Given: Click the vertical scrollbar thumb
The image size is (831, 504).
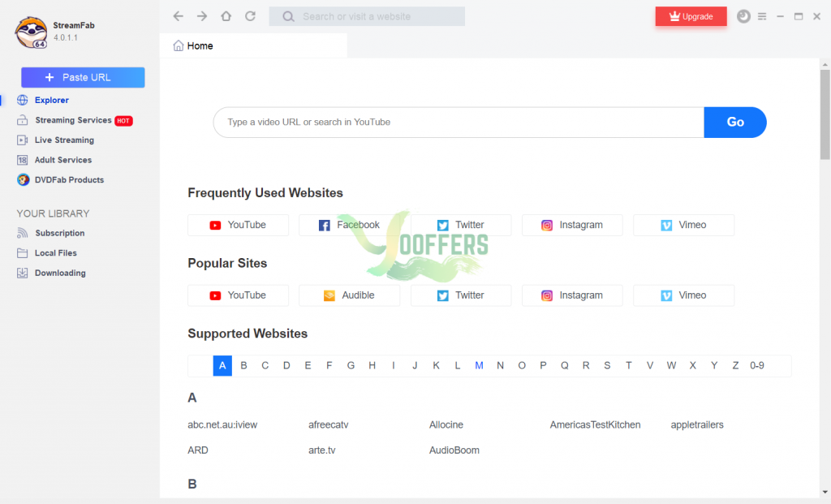Looking at the screenshot, I should pyautogui.click(x=825, y=114).
